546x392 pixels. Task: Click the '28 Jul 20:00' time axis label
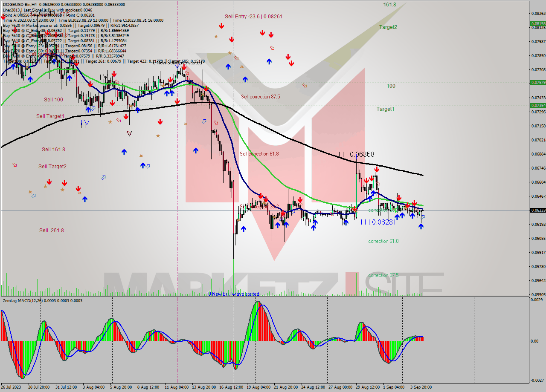[x=38, y=387]
